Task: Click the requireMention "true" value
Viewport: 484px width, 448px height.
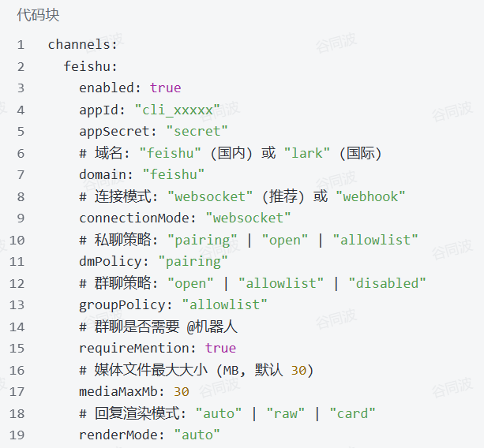Action: (220, 348)
